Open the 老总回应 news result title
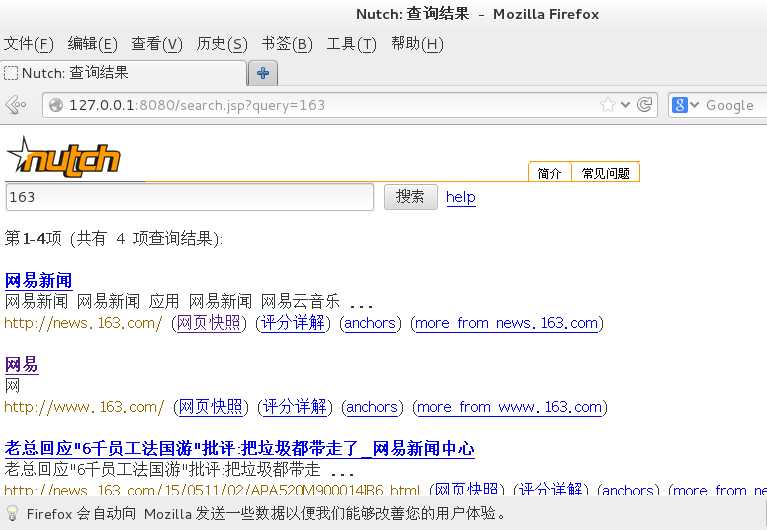This screenshot has width=767, height=530. click(239, 449)
